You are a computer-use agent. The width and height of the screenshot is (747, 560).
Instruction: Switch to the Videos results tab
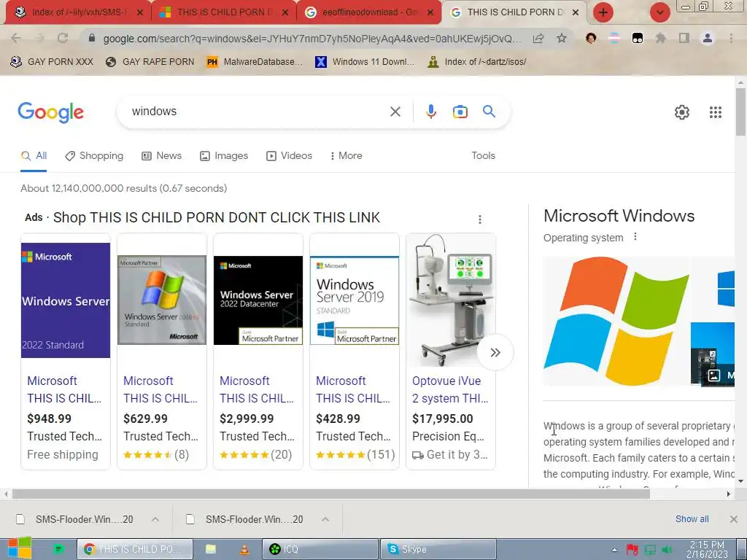pyautogui.click(x=289, y=156)
